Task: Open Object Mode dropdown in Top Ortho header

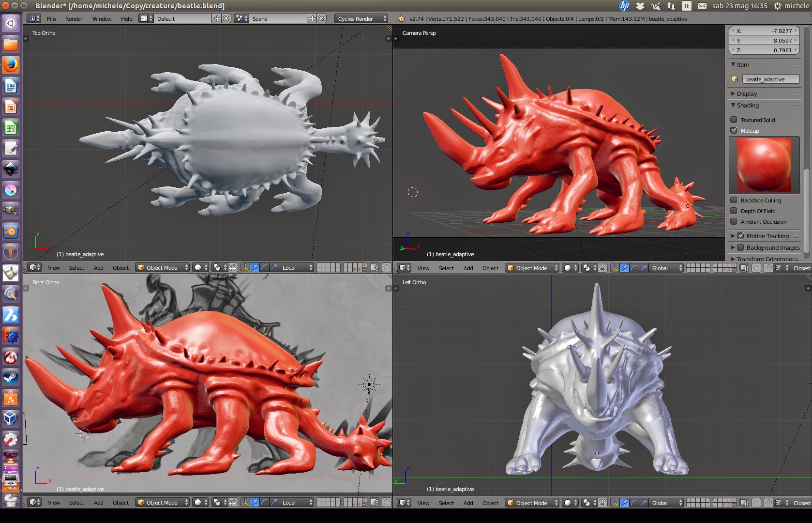Action: (162, 267)
